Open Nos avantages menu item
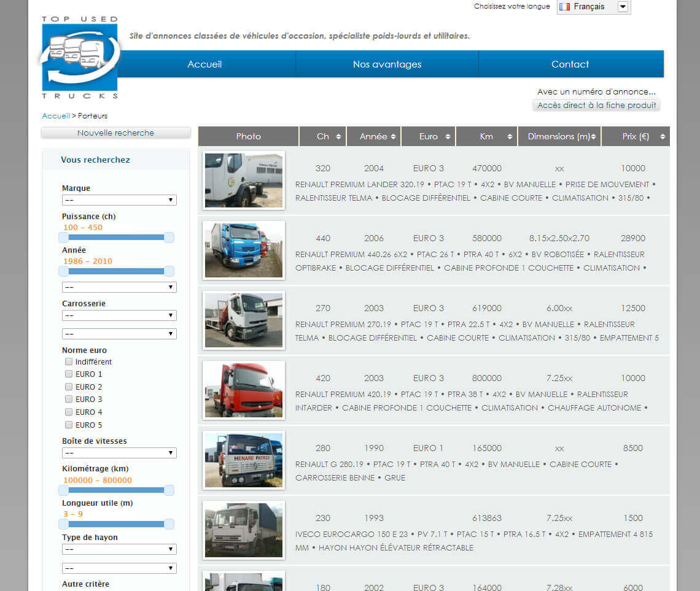This screenshot has width=700, height=591. coord(387,64)
